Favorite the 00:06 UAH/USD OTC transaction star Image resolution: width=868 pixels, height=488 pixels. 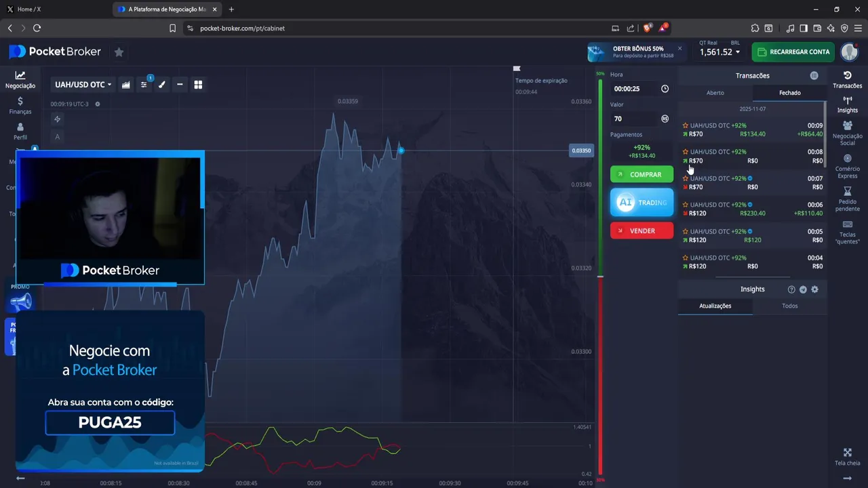[x=686, y=205]
